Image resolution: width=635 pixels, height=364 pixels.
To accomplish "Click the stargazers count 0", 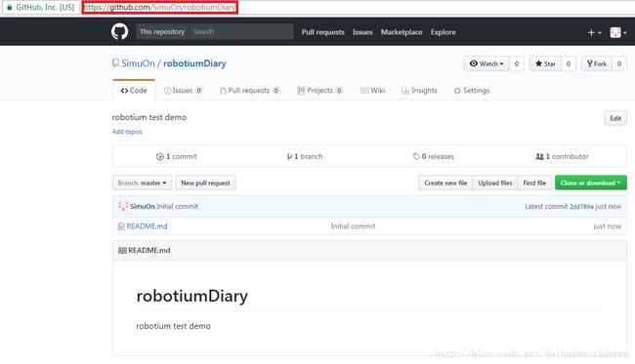I will (x=569, y=63).
